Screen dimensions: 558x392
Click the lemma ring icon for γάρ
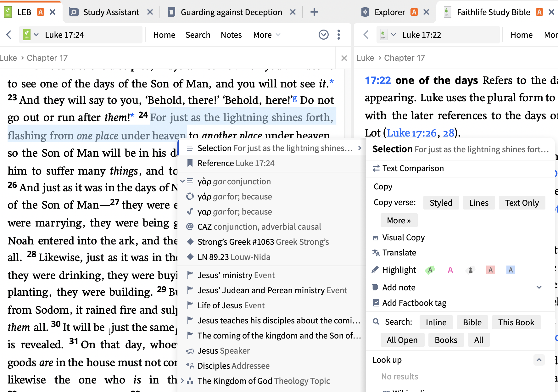click(190, 197)
